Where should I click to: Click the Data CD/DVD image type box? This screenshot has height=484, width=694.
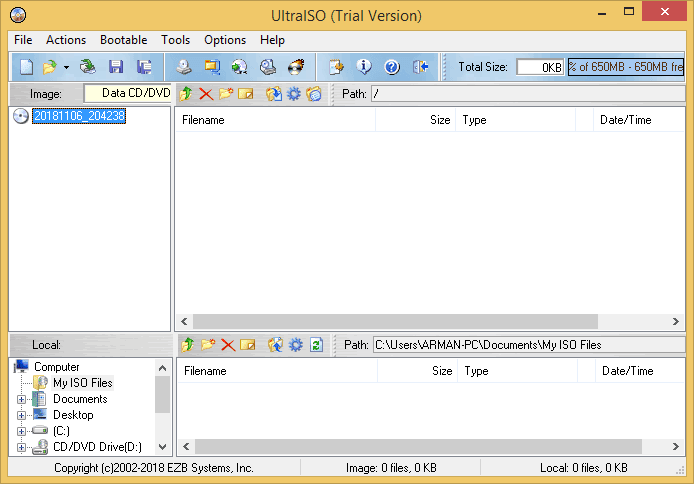[127, 93]
